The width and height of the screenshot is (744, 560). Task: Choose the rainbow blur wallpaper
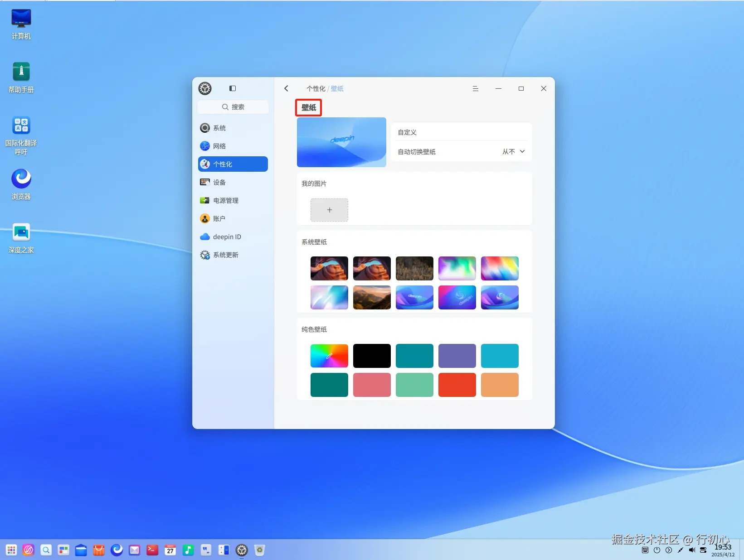point(500,268)
